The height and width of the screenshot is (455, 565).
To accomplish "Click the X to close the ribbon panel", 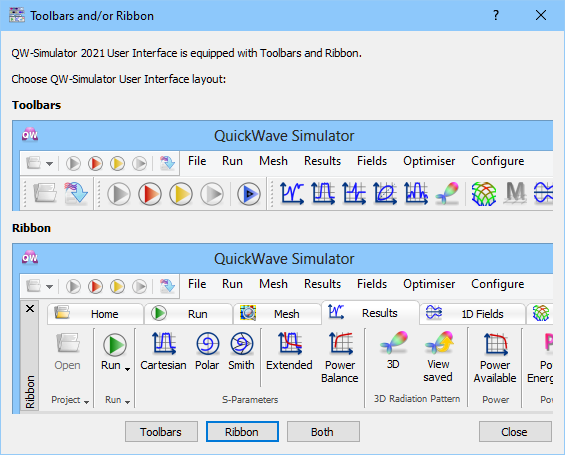I will [30, 308].
